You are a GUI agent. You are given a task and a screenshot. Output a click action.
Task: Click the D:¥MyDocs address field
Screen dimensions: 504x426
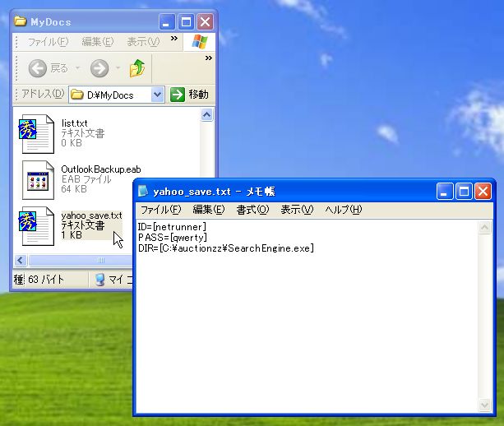click(117, 95)
